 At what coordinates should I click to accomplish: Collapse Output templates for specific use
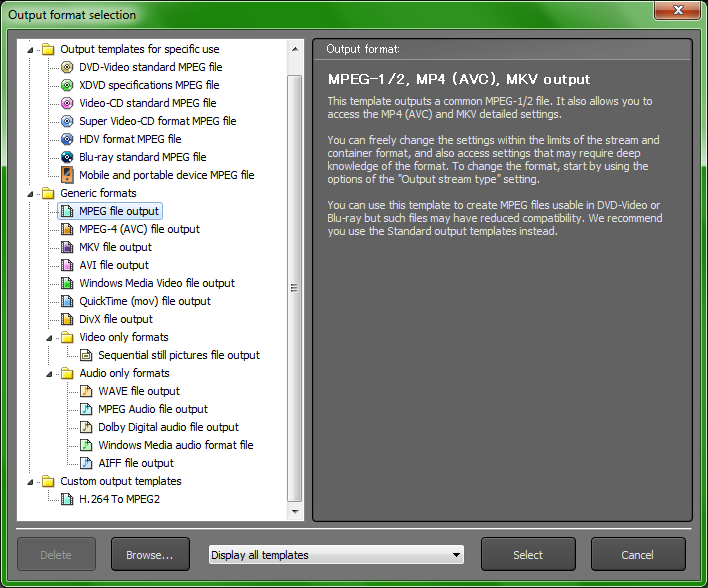[x=30, y=50]
